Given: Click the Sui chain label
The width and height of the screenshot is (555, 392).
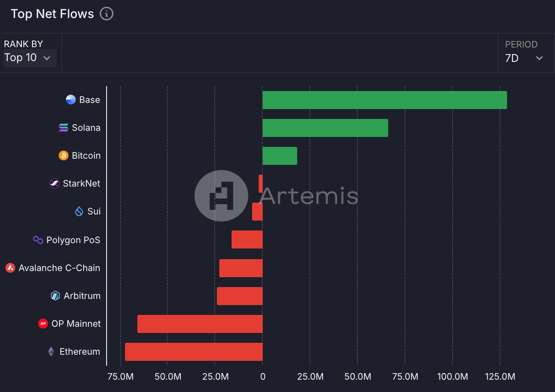Looking at the screenshot, I should tap(94, 211).
